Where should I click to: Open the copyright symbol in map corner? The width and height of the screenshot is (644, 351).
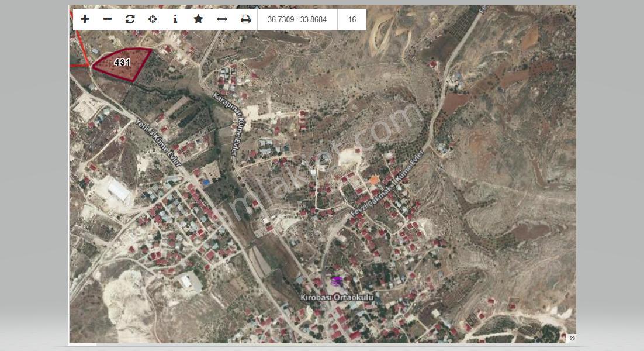pyautogui.click(x=572, y=338)
